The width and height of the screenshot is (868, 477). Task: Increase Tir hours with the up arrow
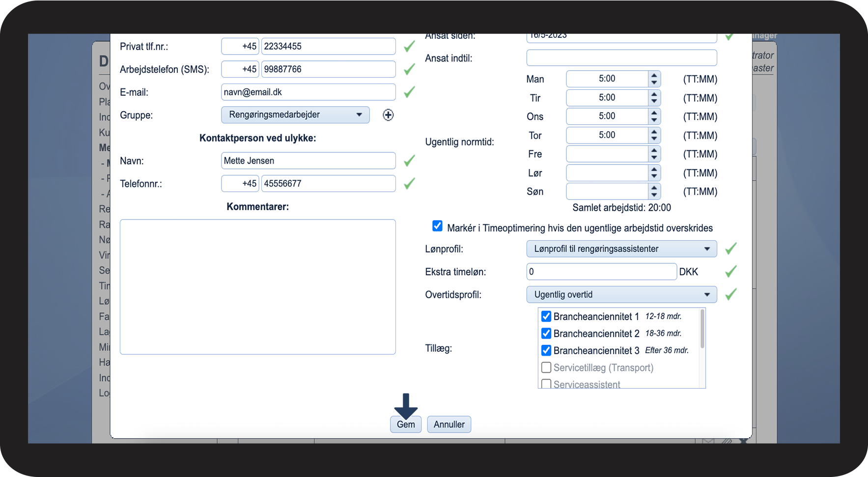pos(654,94)
